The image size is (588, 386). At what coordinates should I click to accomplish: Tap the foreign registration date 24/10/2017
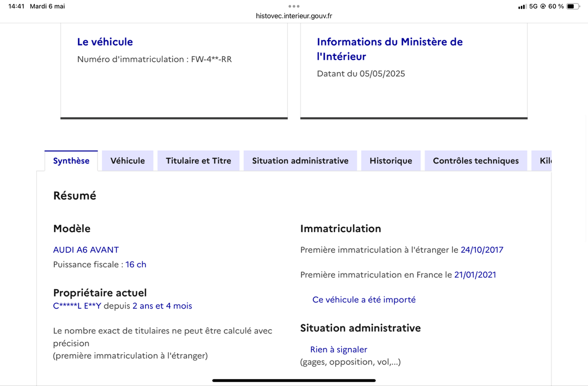482,250
